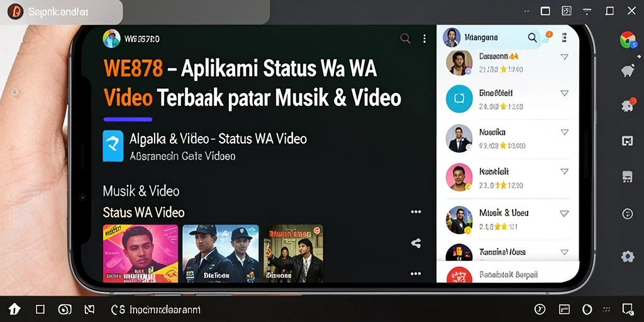Click the piggy bank icon with the red badge
Viewport: 644px width, 322px height.
click(x=628, y=105)
